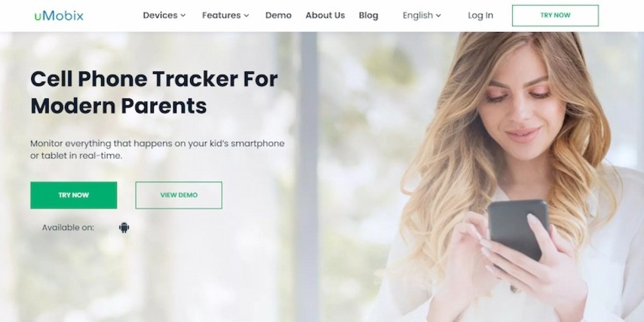
Task: Click the Log In link
Action: click(x=480, y=16)
